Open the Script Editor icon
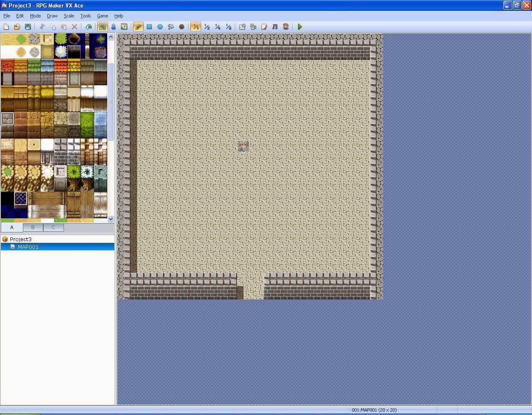This screenshot has width=532, height=415. pyautogui.click(x=264, y=27)
